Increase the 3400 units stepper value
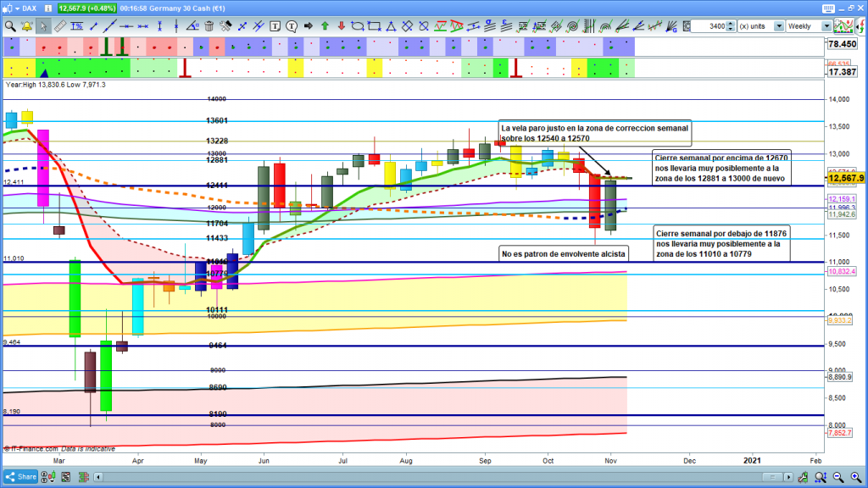The image size is (868, 488). 732,24
